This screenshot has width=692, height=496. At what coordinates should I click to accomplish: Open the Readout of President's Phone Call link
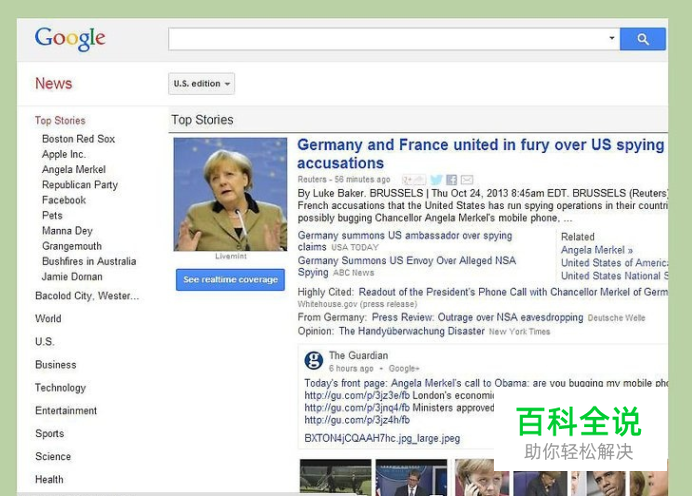point(513,292)
